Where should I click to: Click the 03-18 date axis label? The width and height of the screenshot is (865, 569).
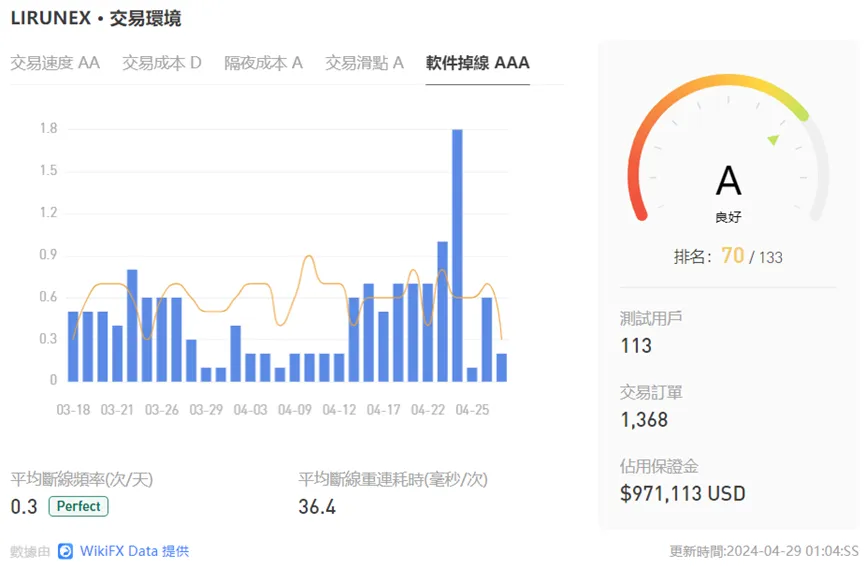tap(73, 410)
